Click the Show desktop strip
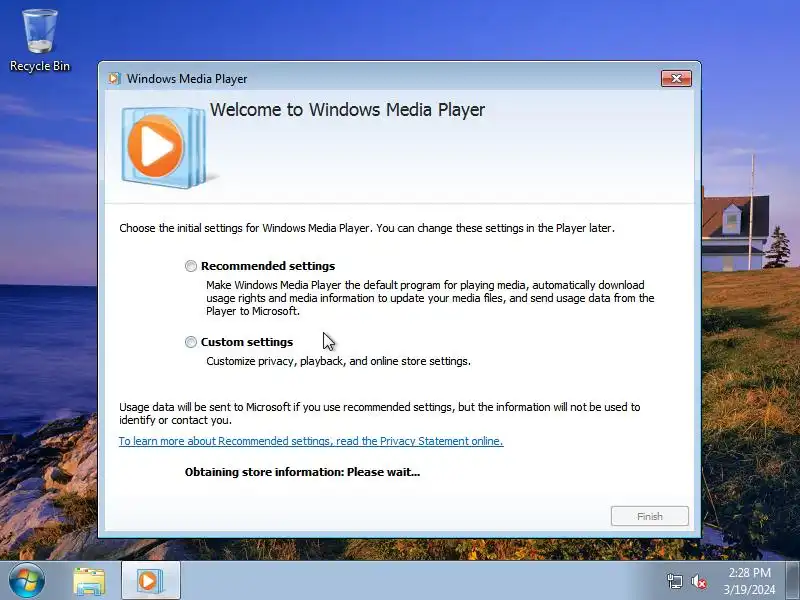 (793, 581)
